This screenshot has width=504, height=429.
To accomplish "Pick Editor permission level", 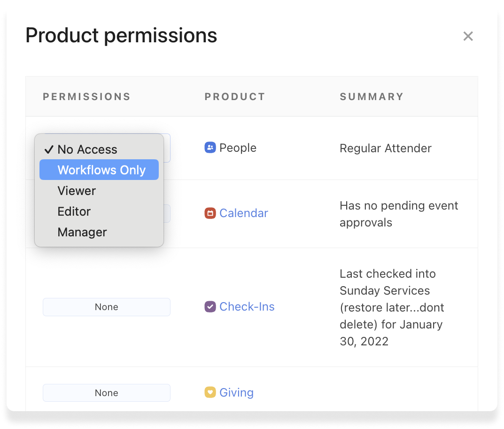I will tap(74, 211).
